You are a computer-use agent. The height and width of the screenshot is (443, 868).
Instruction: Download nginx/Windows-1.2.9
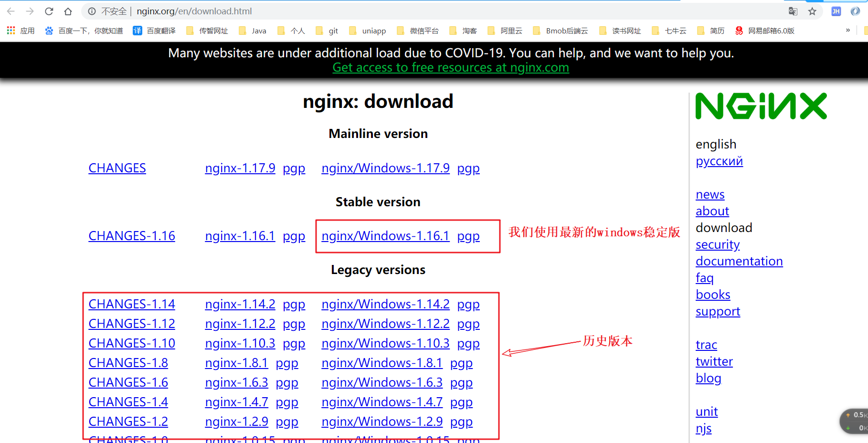tap(382, 422)
